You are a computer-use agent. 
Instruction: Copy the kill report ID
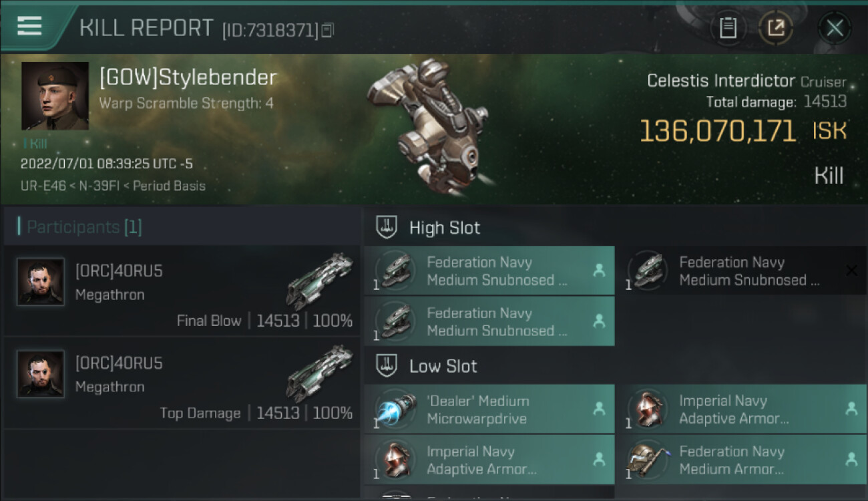[327, 30]
